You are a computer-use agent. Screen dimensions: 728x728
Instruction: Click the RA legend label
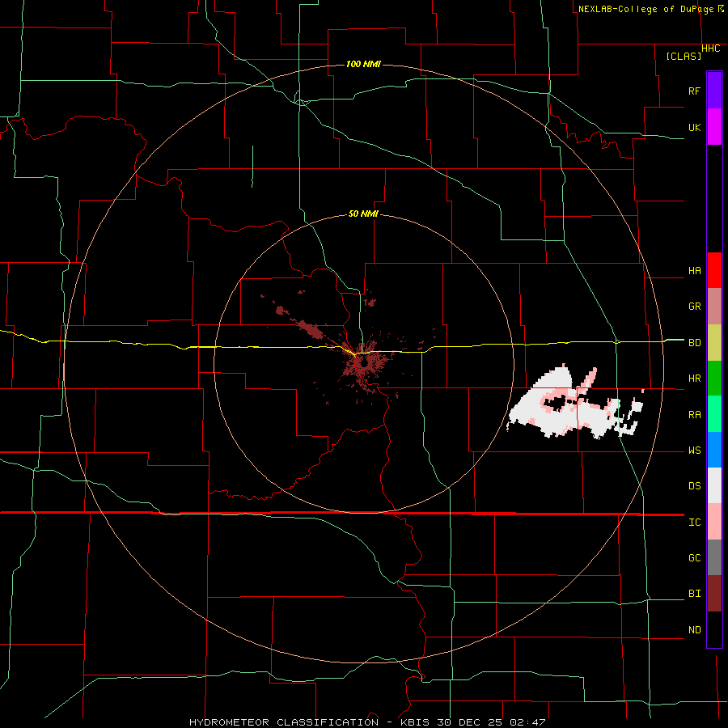[694, 415]
